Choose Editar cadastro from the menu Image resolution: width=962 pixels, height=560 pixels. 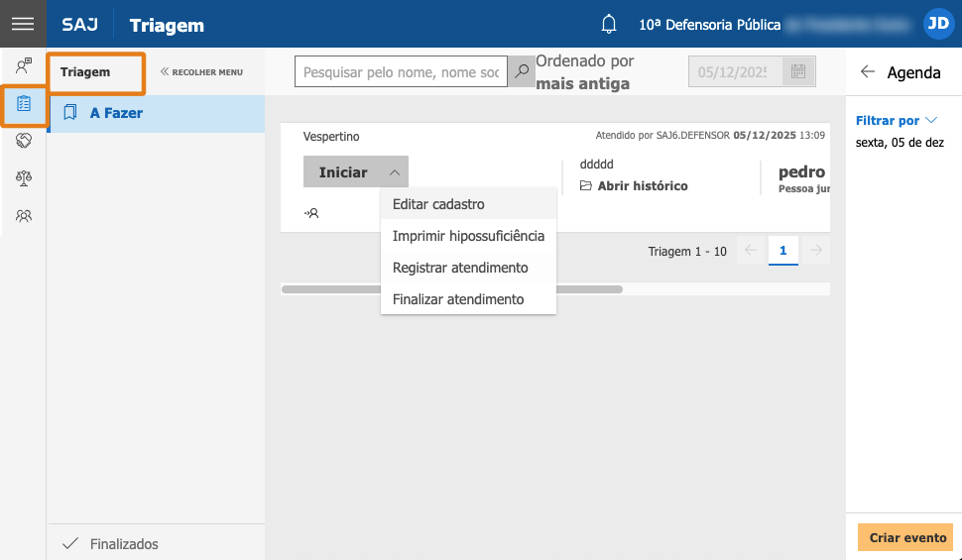(x=438, y=204)
